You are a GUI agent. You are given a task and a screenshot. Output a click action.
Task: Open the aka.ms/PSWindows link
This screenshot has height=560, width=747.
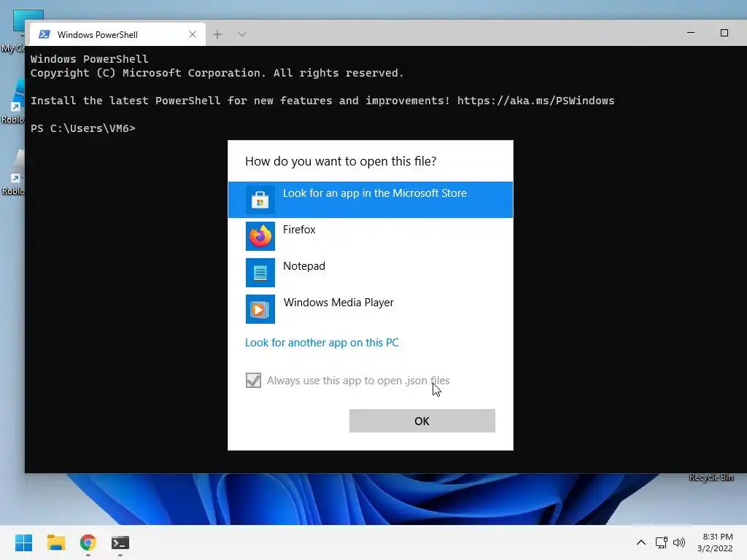(x=536, y=101)
